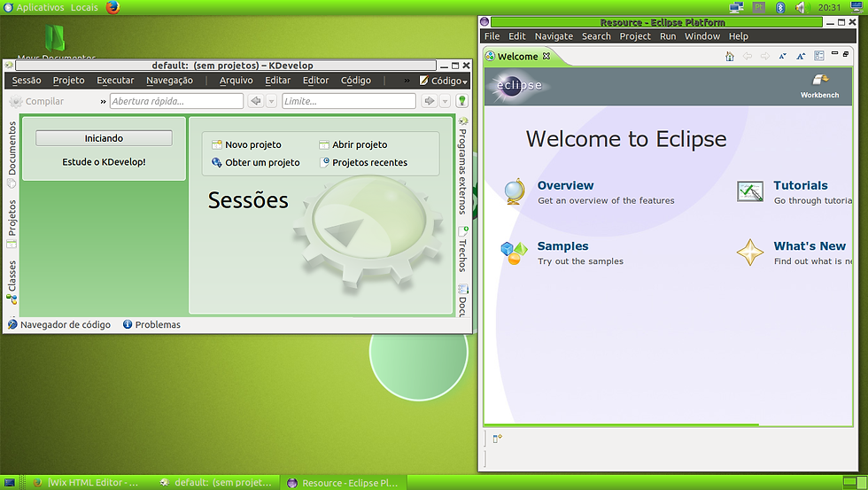Focus the Limite input field
The width and height of the screenshot is (868, 490).
[349, 101]
